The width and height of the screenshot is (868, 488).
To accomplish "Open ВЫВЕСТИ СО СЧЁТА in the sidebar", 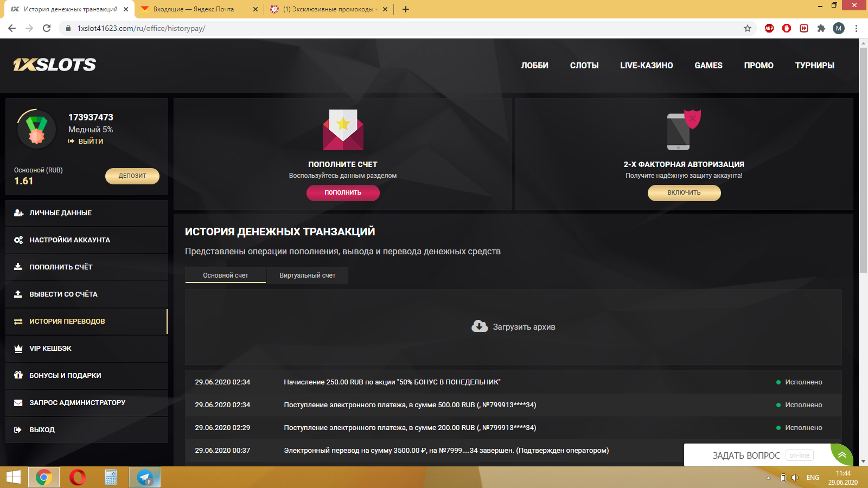I will [x=87, y=294].
